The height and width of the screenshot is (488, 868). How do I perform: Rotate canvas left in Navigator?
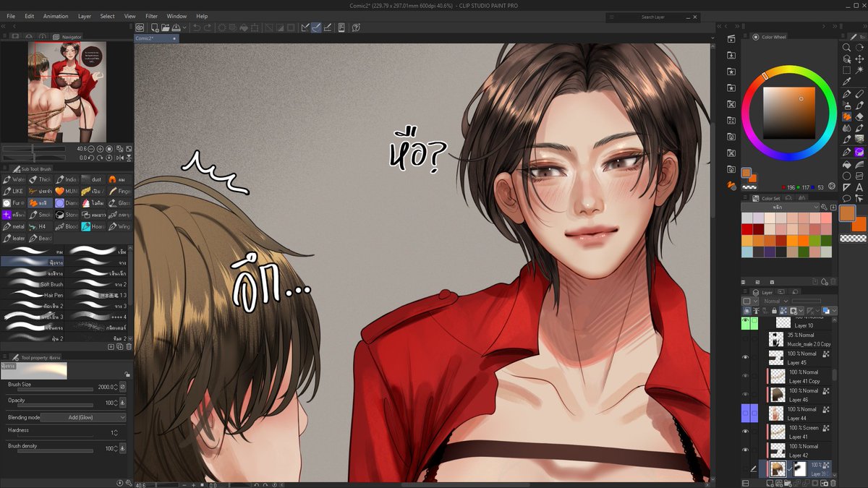tap(91, 158)
